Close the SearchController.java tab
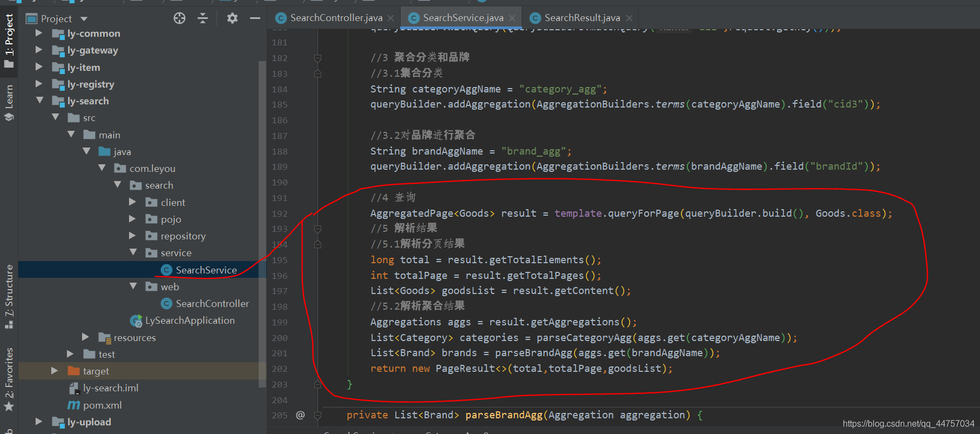 pyautogui.click(x=391, y=18)
